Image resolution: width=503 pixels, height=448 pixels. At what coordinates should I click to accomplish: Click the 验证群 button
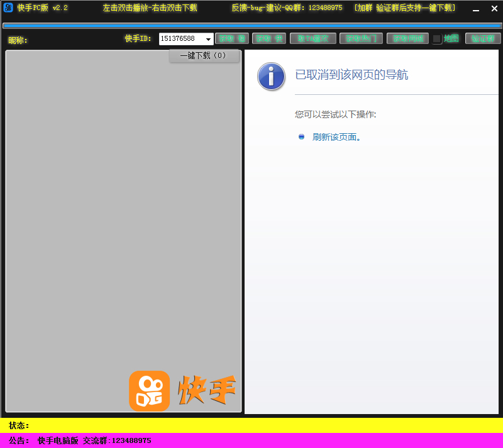(483, 38)
